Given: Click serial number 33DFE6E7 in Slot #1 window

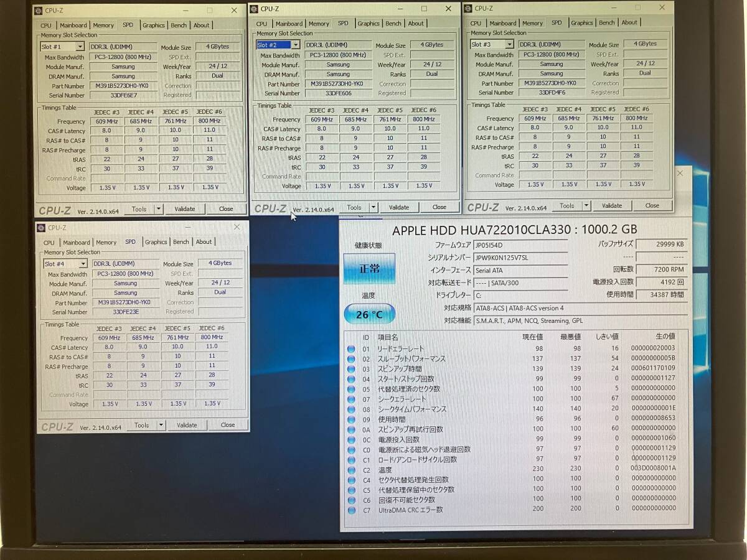Looking at the screenshot, I should point(124,95).
